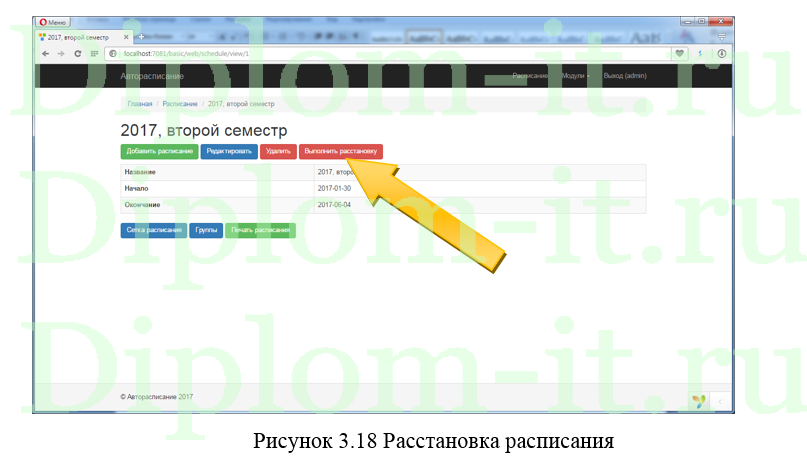Click Печать расписания green button
The height and width of the screenshot is (459, 807).
coord(260,230)
